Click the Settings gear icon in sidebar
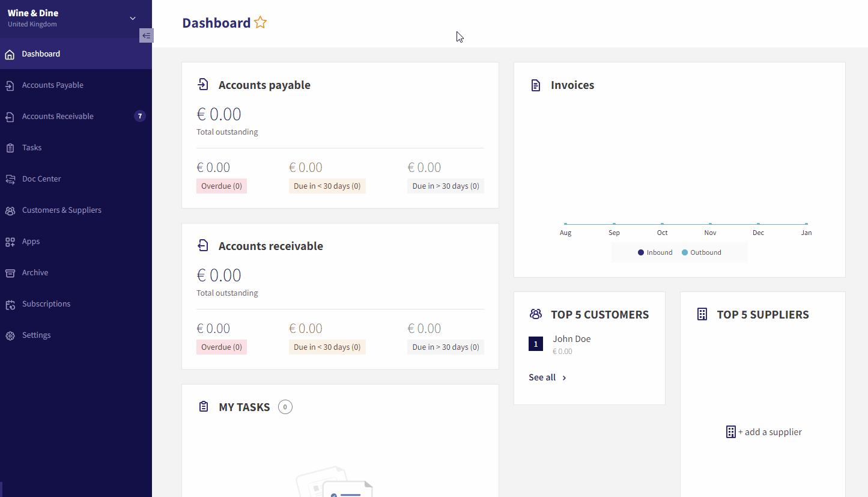This screenshot has width=868, height=497. (10, 335)
